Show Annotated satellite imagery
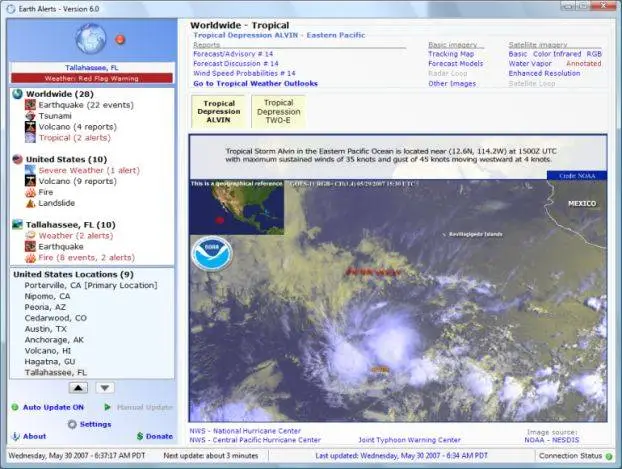 click(584, 63)
